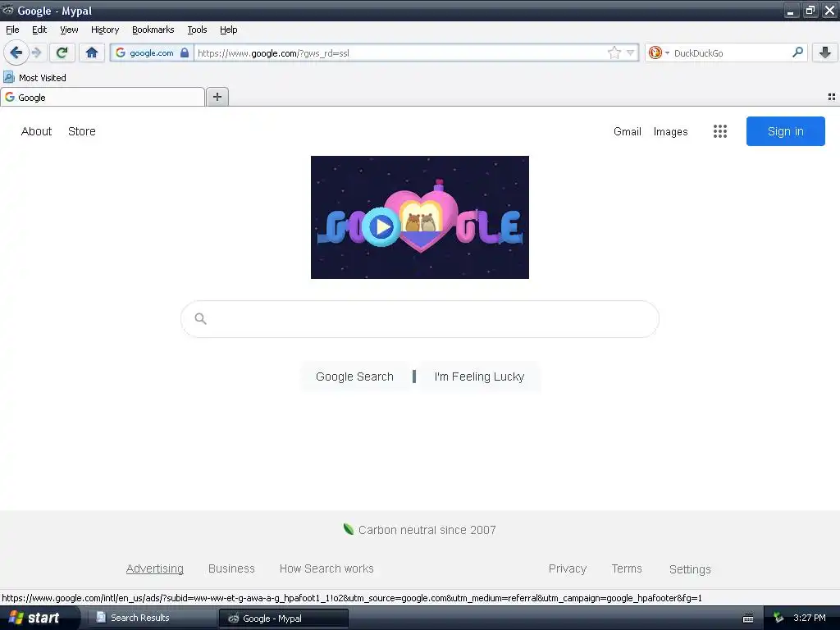The image size is (840, 630).
Task: Click the magnifier in the DuckDuckGo box
Action: click(x=797, y=52)
